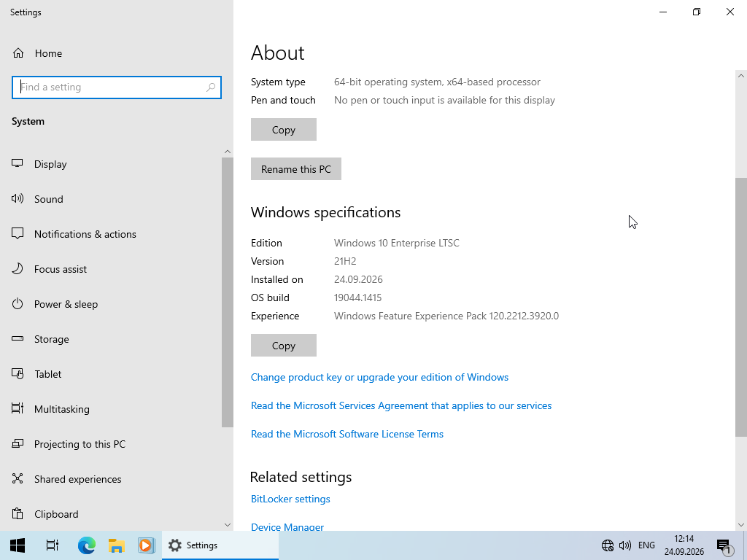
Task: Go to Settings Home
Action: click(37, 53)
